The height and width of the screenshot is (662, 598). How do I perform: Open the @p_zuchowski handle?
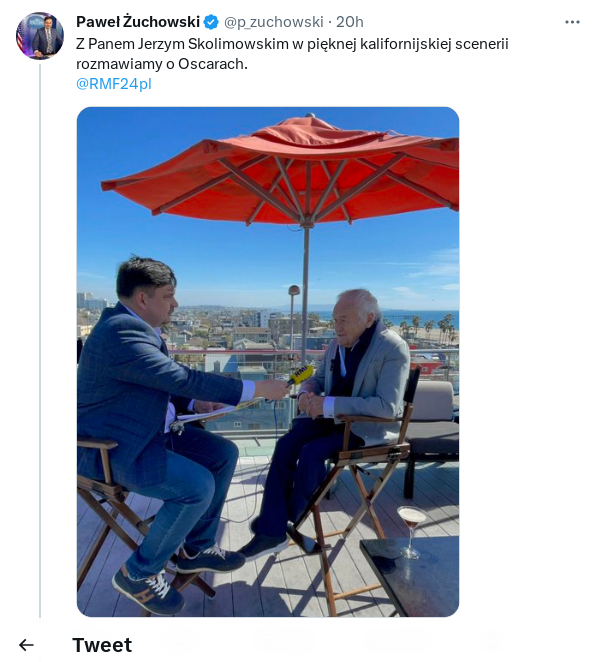click(273, 22)
